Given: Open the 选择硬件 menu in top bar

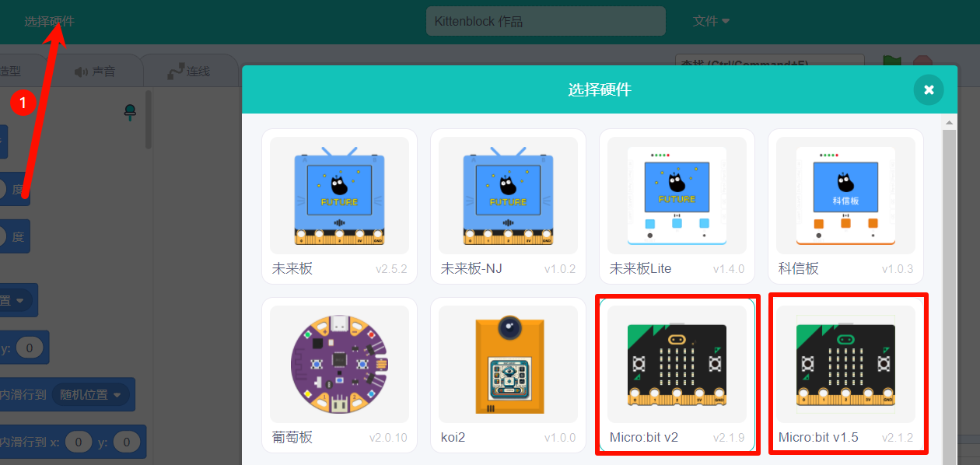Looking at the screenshot, I should click(x=50, y=21).
